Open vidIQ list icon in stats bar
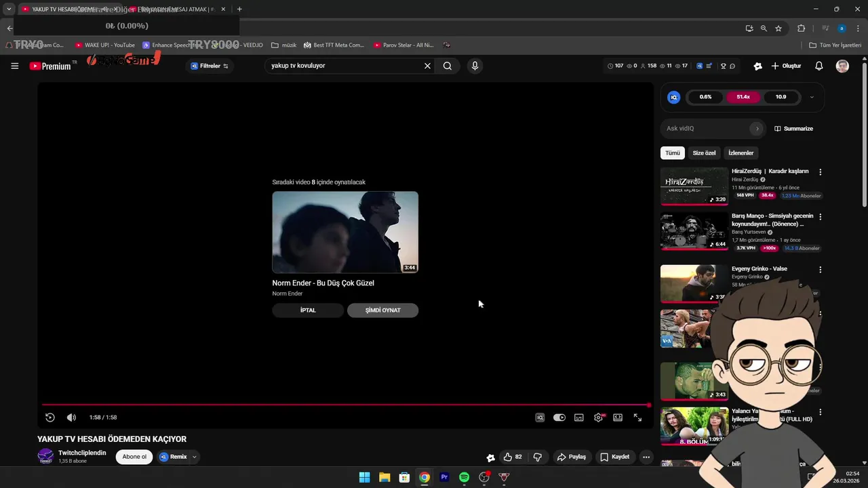 point(709,66)
